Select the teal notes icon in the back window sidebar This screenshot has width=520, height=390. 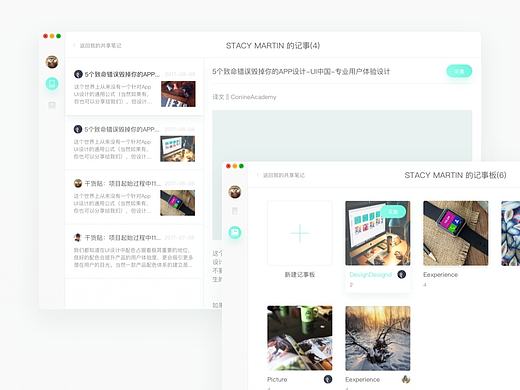tap(52, 83)
